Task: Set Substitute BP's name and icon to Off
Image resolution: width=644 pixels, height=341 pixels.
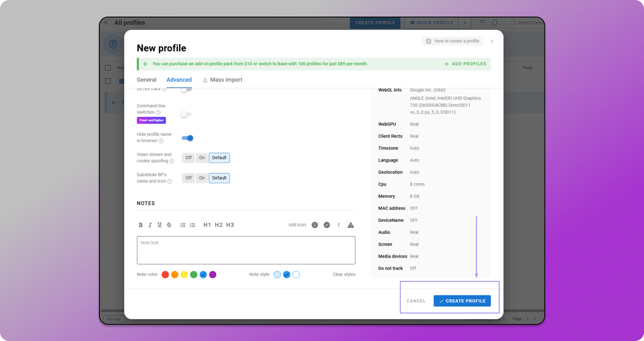Action: pos(188,178)
